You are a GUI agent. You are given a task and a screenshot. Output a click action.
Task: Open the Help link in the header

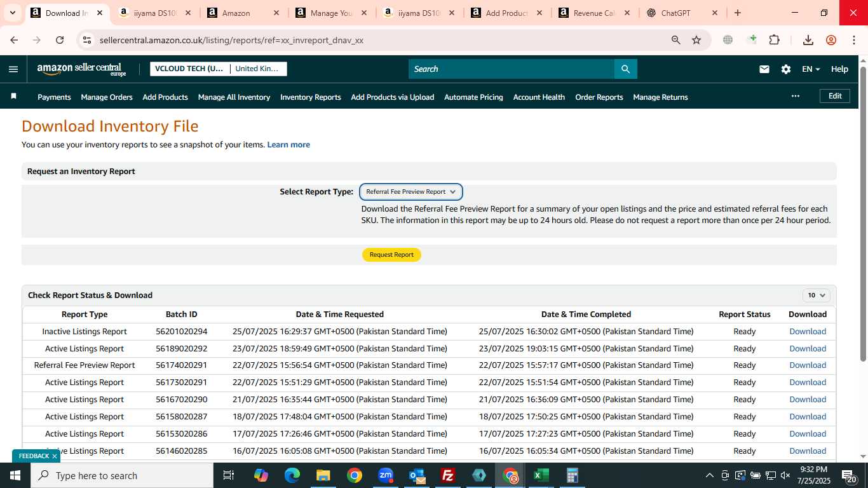[x=839, y=69]
